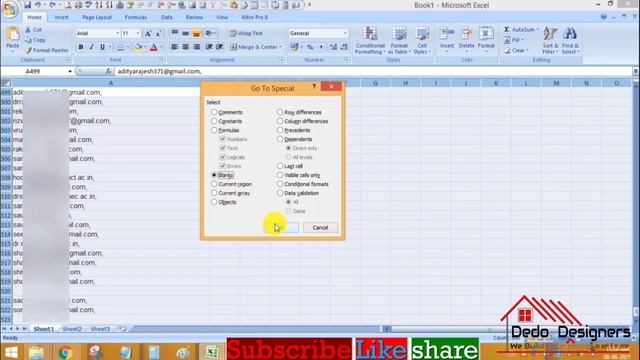
Task: Open Sort & Filter
Action: tap(550, 40)
